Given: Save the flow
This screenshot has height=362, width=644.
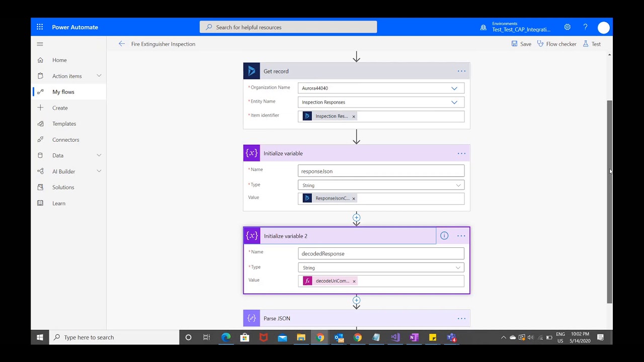Looking at the screenshot, I should coord(521,44).
